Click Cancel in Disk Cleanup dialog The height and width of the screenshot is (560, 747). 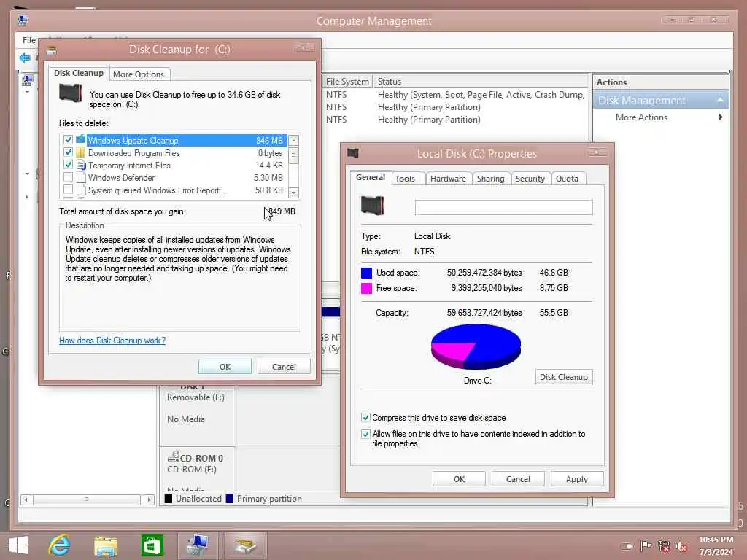[x=284, y=367]
